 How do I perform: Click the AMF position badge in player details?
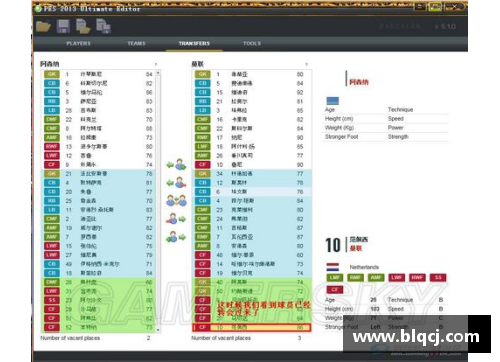pos(376,278)
